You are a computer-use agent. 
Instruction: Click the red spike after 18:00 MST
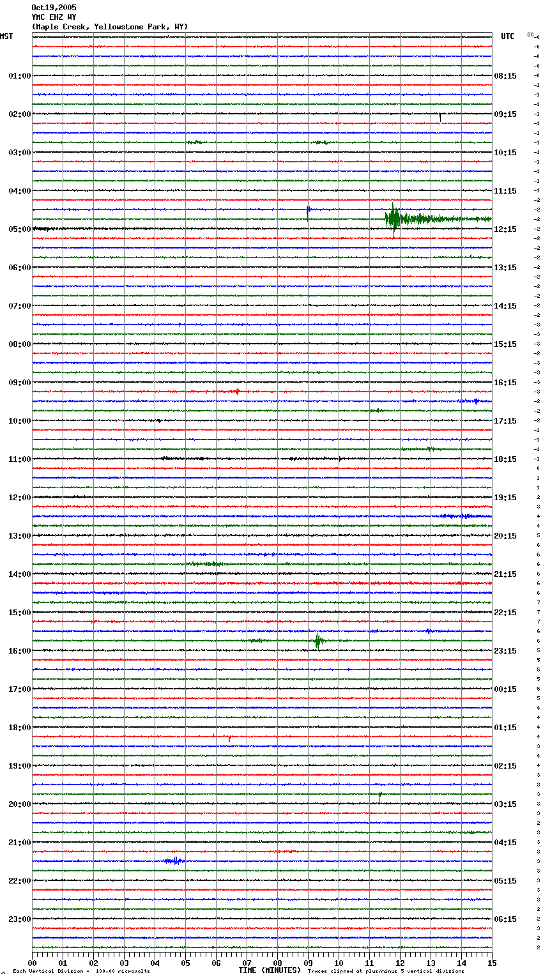[229, 738]
